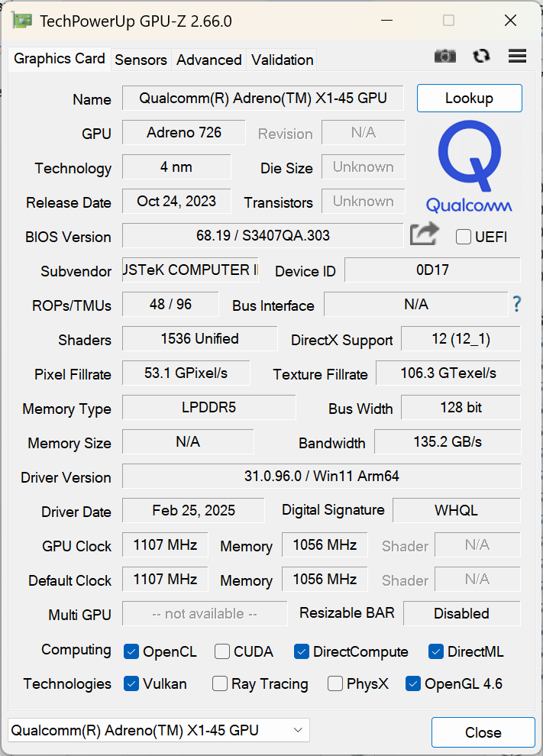Screen dimensions: 543x756
Task: Open the Advanced tab
Action: 208,60
